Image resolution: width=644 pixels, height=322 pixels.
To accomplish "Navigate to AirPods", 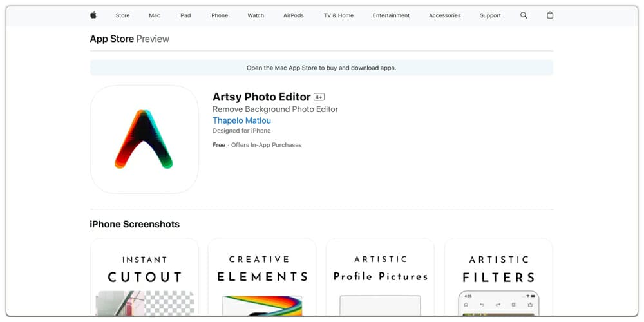I will click(x=293, y=15).
